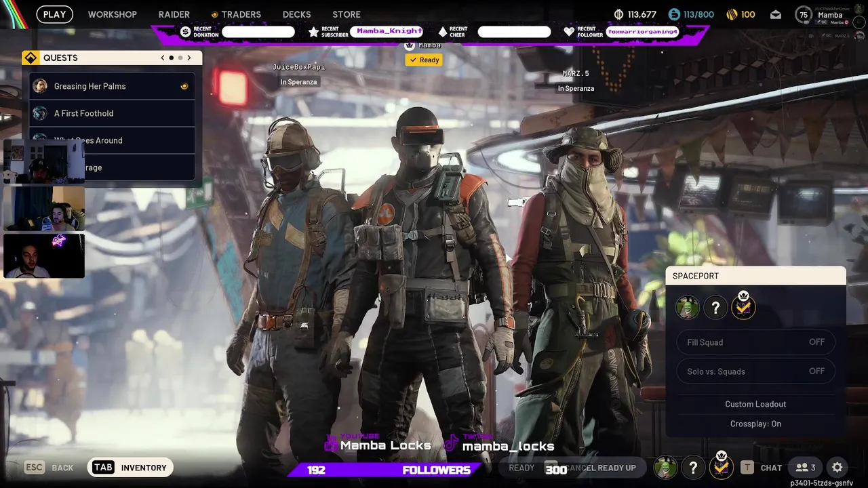
Task: Select the second quests page dot
Action: (x=180, y=58)
